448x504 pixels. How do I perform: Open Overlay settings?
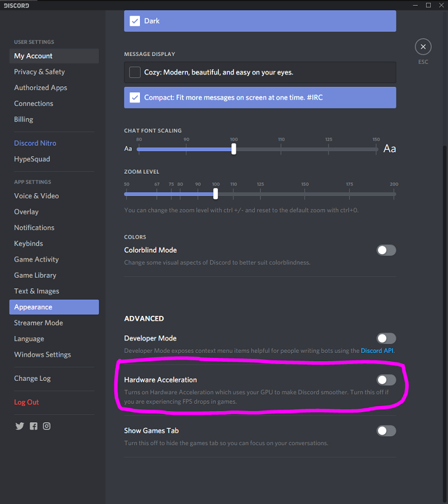54,212
